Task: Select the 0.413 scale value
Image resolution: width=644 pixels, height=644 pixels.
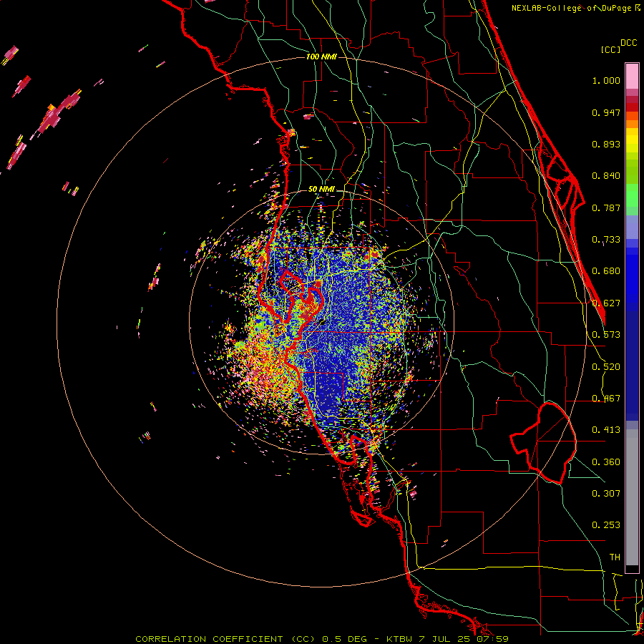Action: click(606, 430)
